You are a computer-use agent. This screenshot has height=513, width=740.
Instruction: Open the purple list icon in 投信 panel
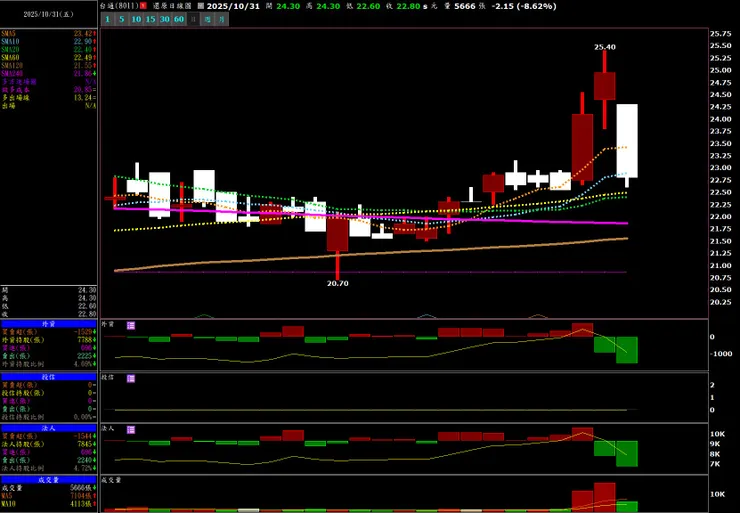point(131,378)
